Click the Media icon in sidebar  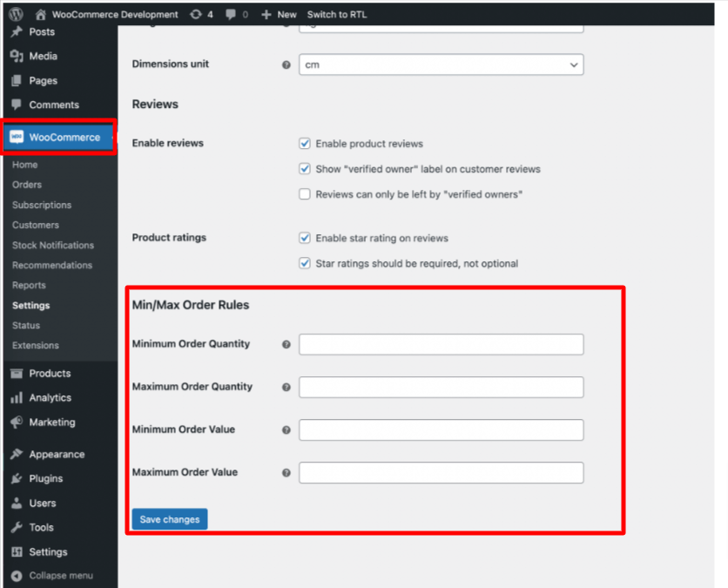point(17,57)
